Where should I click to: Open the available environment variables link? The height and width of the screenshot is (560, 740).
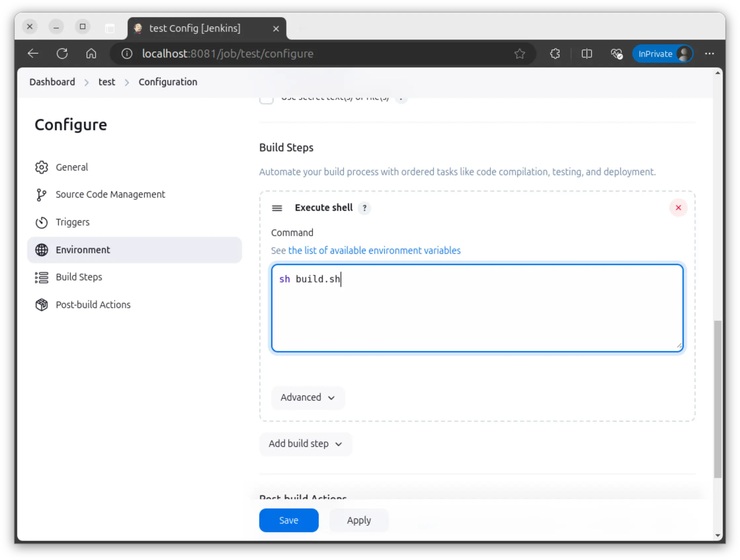click(374, 251)
